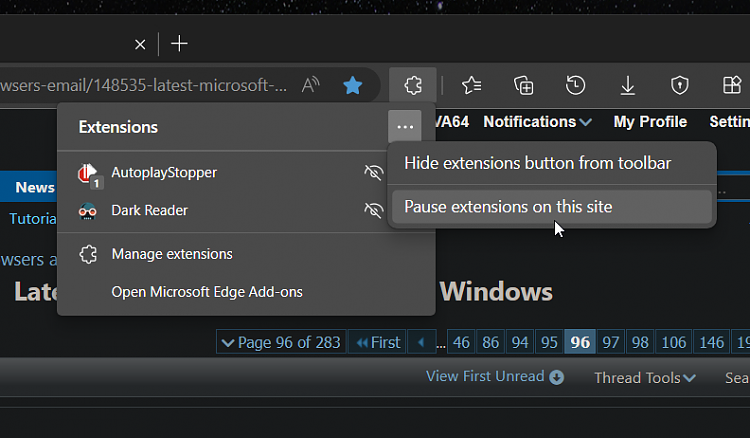Image resolution: width=750 pixels, height=438 pixels.
Task: Open the Favorites star list icon
Action: [472, 86]
